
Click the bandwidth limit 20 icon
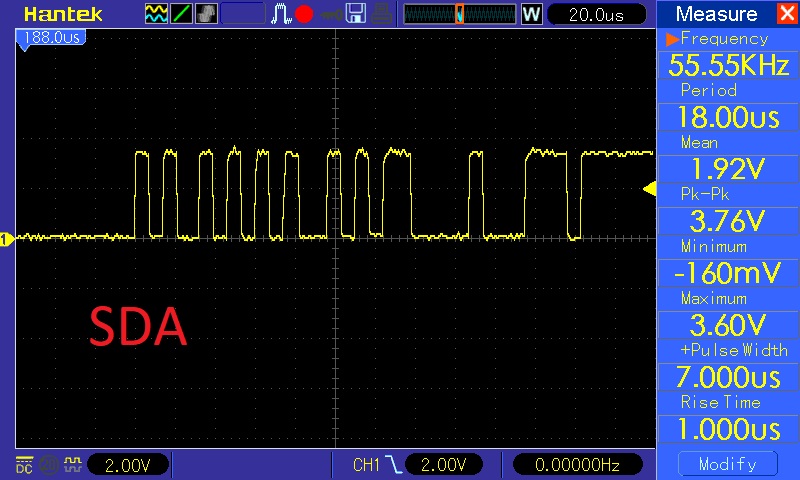49,465
